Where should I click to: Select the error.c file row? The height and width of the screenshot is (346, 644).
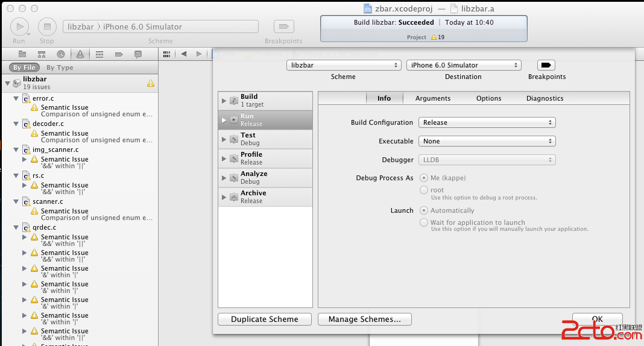click(80, 98)
